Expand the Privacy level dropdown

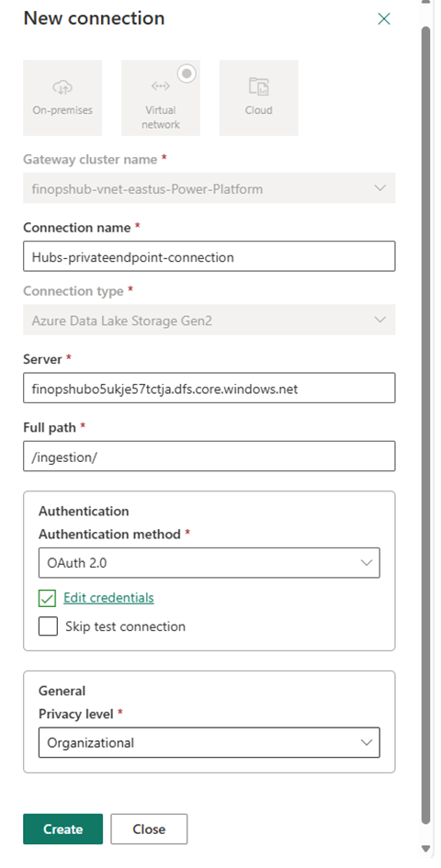pos(209,742)
